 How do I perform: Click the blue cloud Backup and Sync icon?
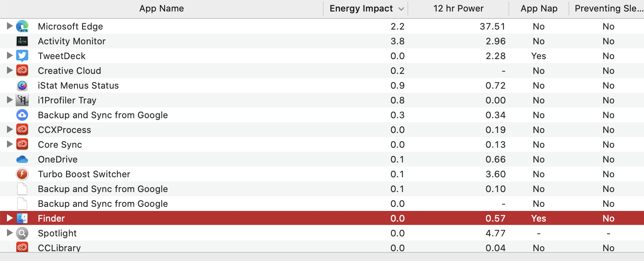[22, 115]
